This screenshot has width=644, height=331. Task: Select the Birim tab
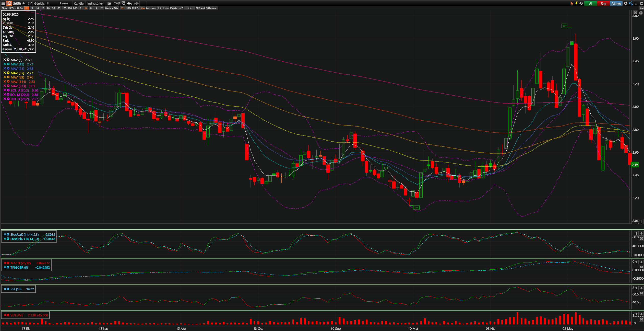(x=5, y=8)
